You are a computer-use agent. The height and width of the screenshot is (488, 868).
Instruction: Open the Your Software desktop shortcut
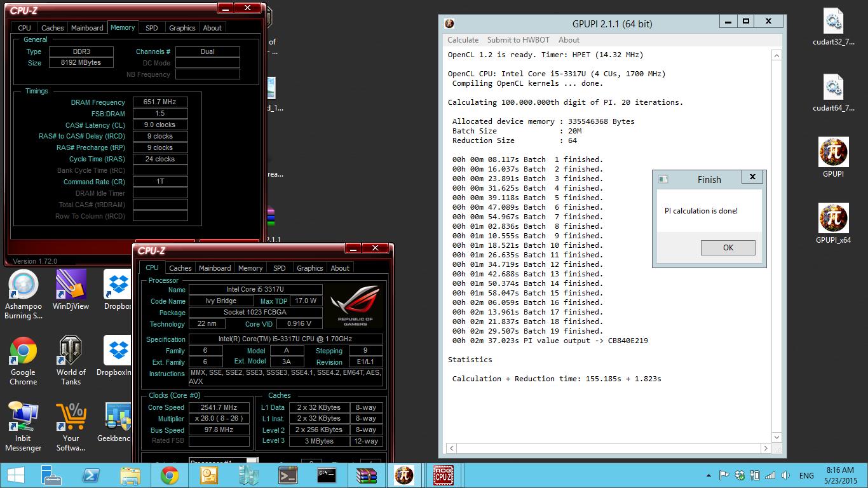point(71,426)
